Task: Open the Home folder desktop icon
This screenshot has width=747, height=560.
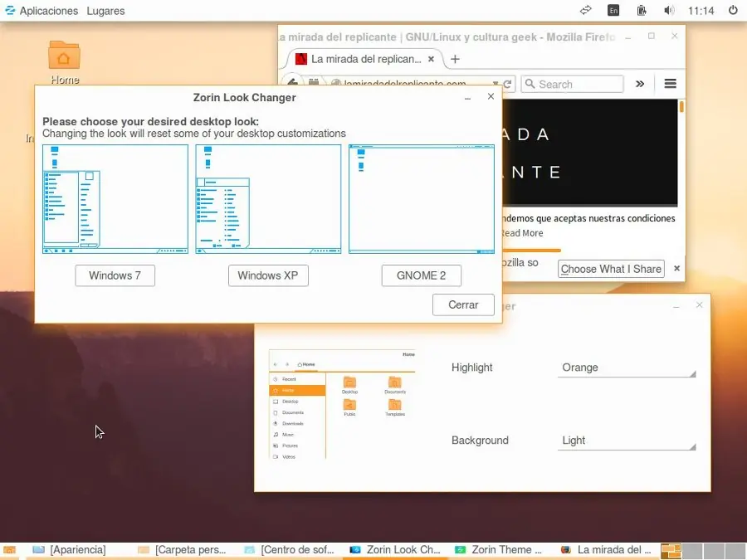Action: coord(64,63)
